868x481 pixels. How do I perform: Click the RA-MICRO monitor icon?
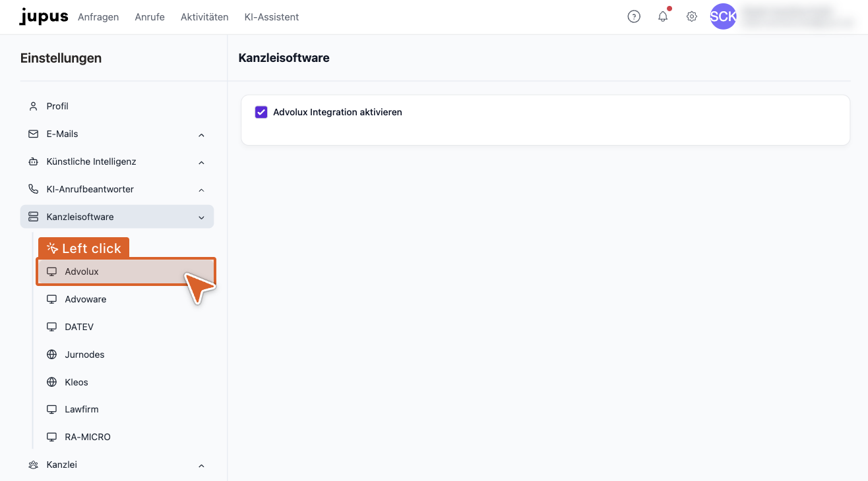(x=52, y=437)
